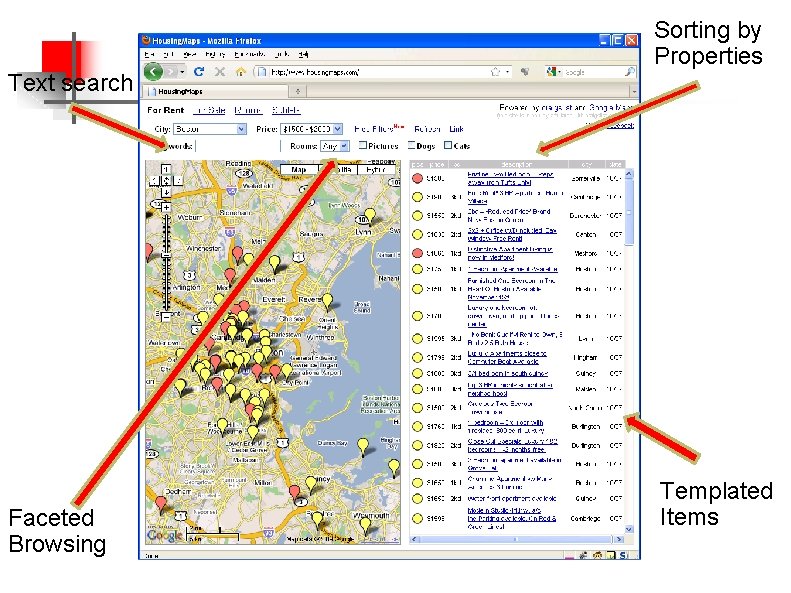Open the Price range dropdown
The image size is (791, 593).
(x=312, y=129)
